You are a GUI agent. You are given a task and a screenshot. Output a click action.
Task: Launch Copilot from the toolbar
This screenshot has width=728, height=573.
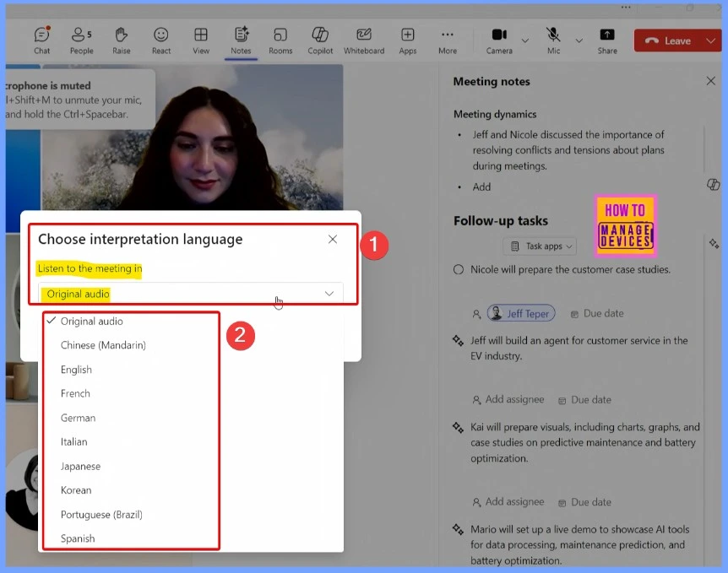tap(320, 41)
